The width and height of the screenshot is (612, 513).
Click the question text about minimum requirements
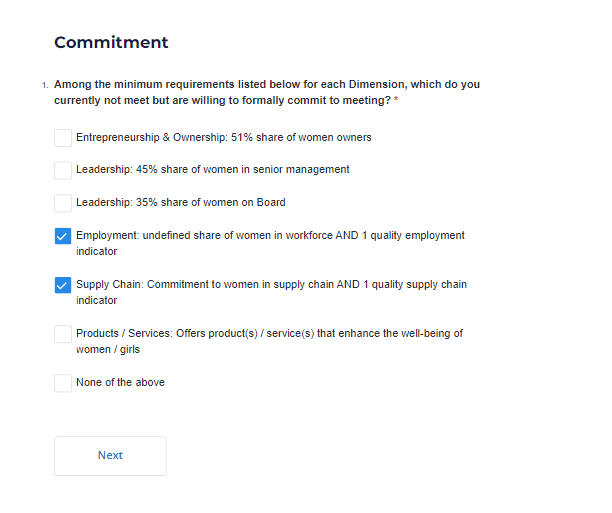click(x=267, y=92)
